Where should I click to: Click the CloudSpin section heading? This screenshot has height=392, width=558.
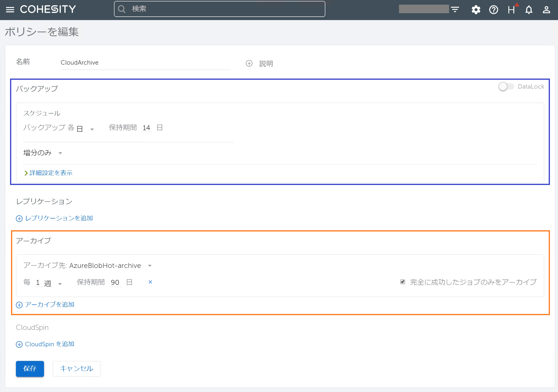coord(32,327)
